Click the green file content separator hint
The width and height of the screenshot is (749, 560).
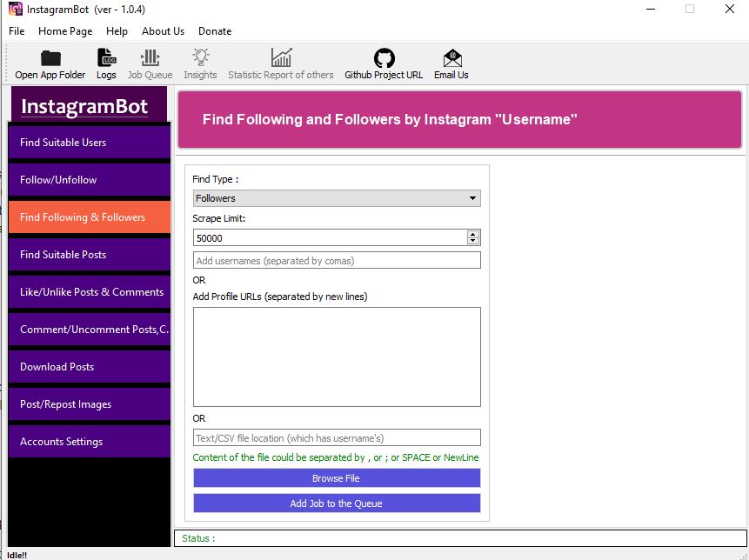click(336, 457)
